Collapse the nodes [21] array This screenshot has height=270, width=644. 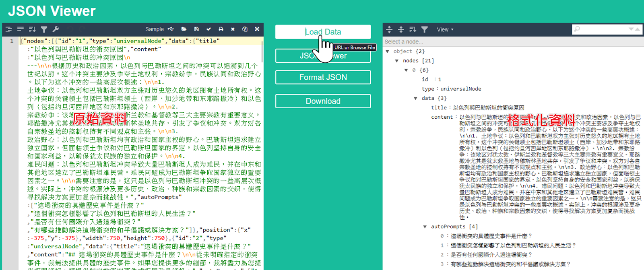(397, 61)
